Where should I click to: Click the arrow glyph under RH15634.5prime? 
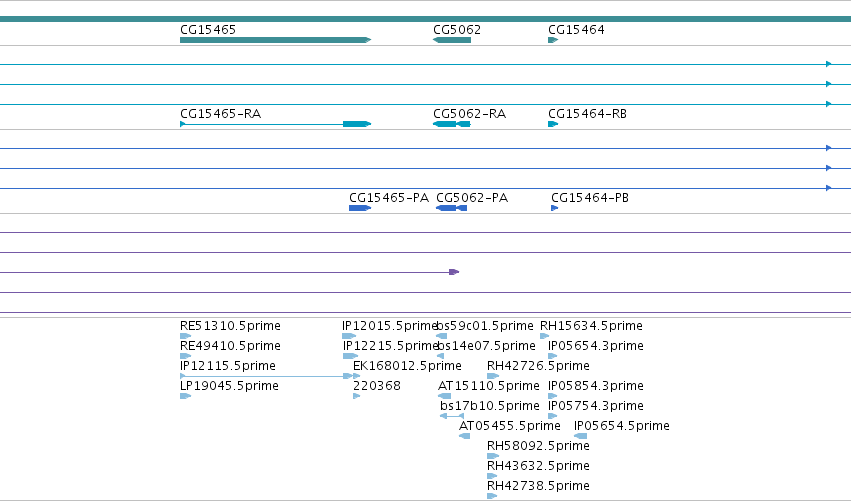coord(544,336)
